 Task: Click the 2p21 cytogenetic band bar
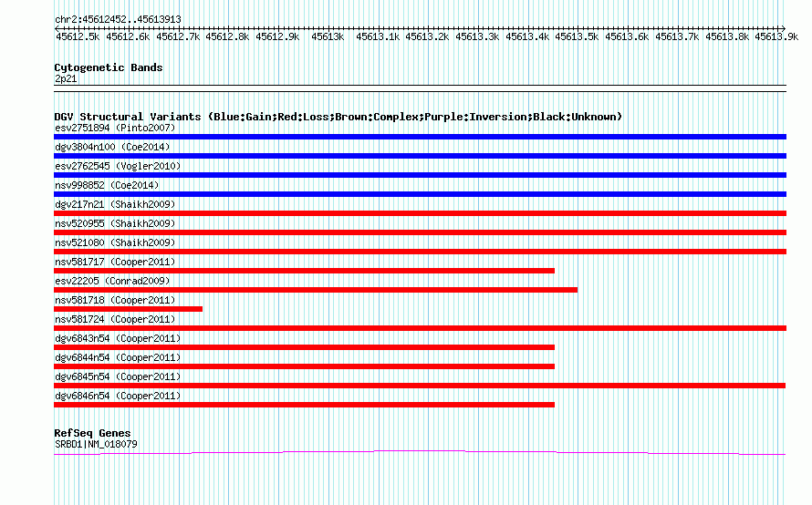[420, 88]
